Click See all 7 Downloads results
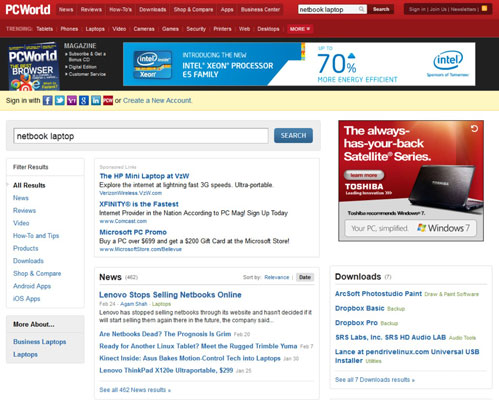The height and width of the screenshot is (400, 499). click(375, 380)
